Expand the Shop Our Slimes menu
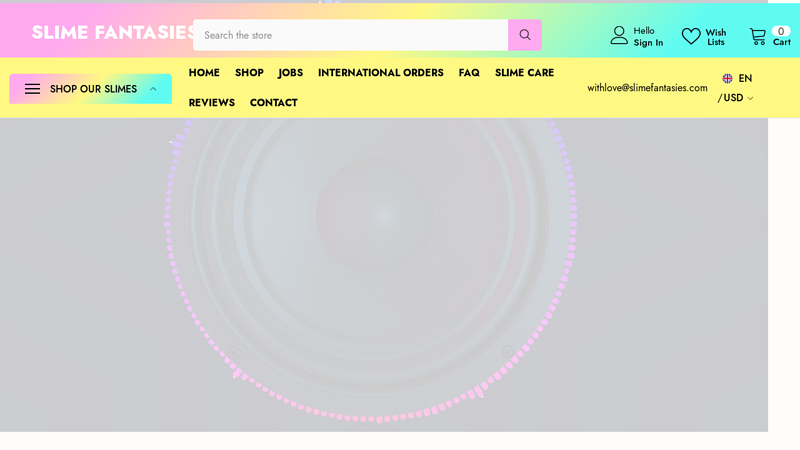The image size is (800, 450). [90, 89]
